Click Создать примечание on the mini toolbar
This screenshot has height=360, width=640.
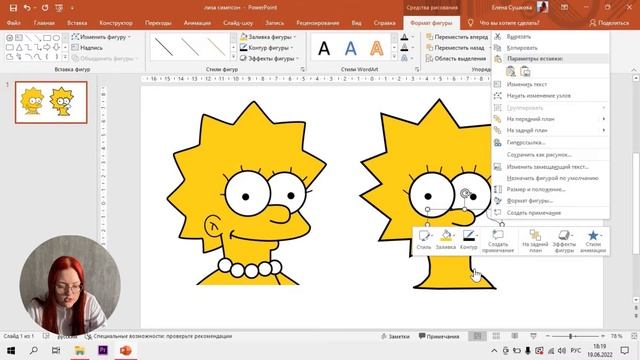point(498,241)
